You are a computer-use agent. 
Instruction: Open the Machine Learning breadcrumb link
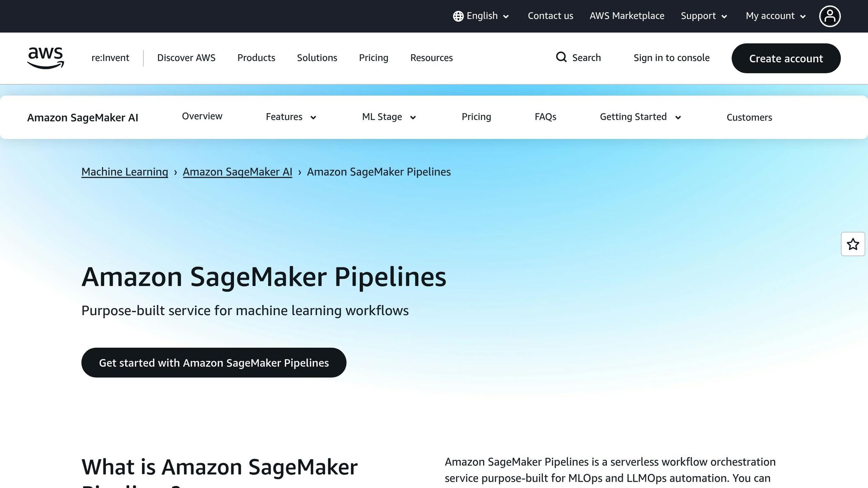tap(124, 172)
